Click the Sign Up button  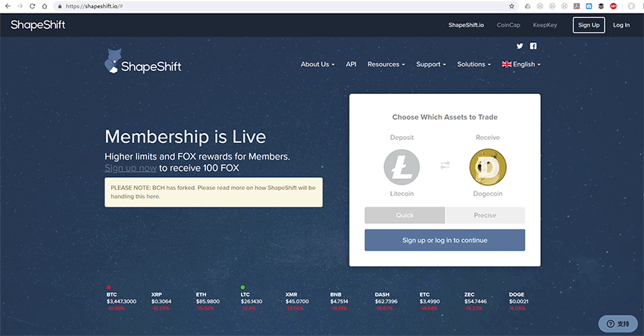coord(589,25)
